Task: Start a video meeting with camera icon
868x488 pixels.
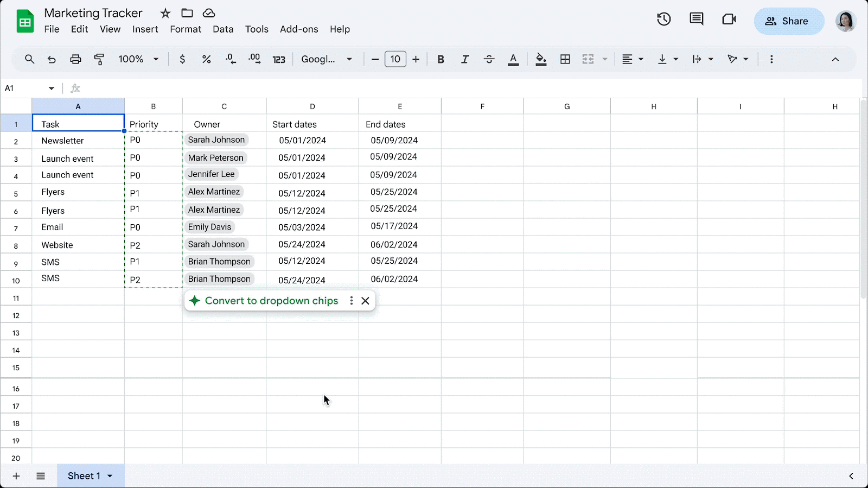Action: [729, 20]
